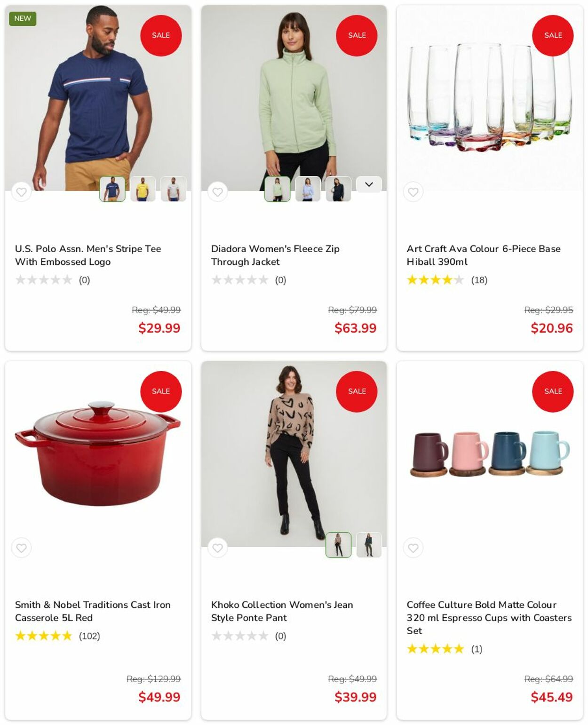Expand more jacket colour options chevron
Image resolution: width=588 pixels, height=725 pixels.
tap(369, 184)
